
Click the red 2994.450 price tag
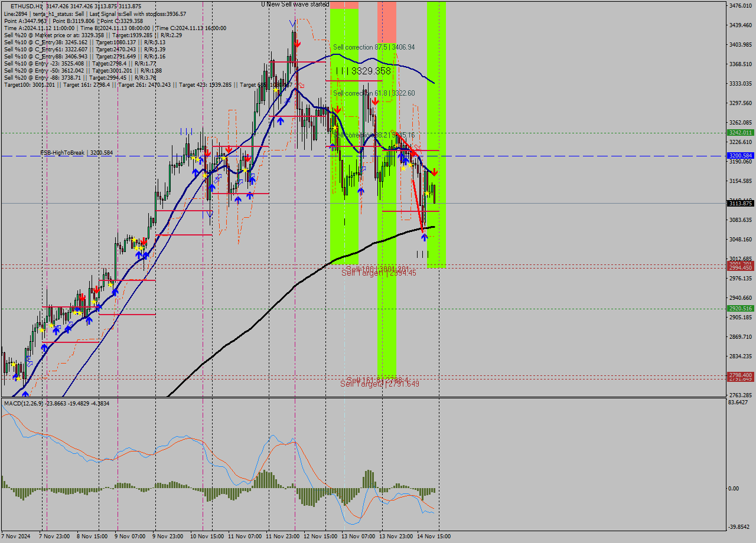point(741,267)
